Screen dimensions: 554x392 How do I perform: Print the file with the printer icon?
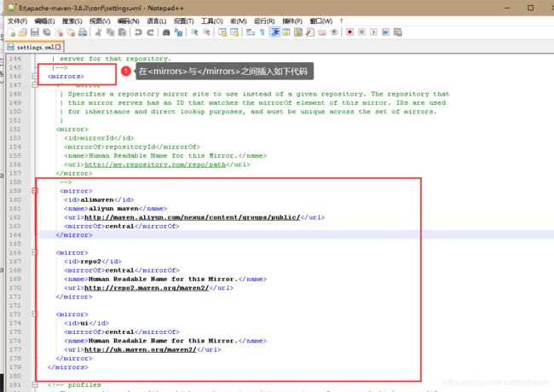point(83,32)
